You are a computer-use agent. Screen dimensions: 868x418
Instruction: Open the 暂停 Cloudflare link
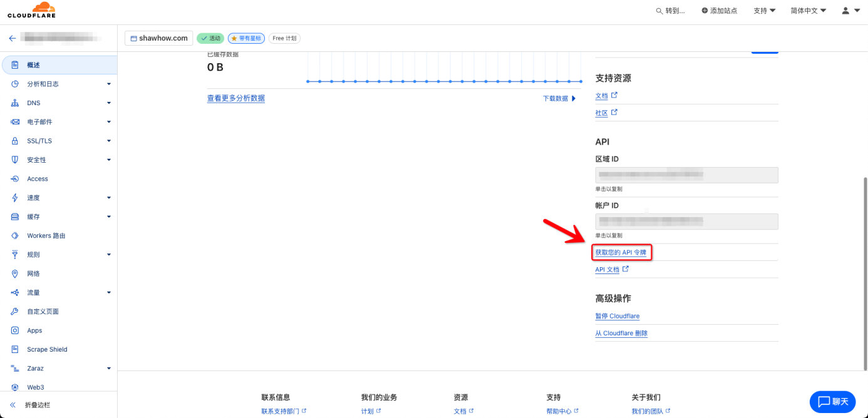point(617,316)
